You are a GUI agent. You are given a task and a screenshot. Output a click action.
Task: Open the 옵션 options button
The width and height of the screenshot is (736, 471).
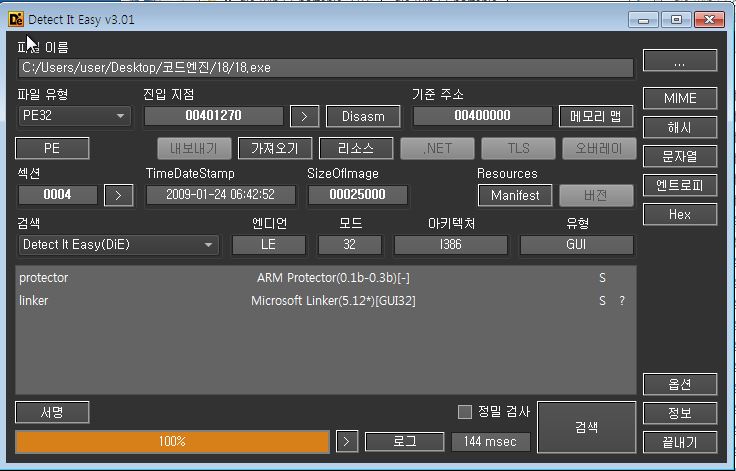pyautogui.click(x=680, y=385)
